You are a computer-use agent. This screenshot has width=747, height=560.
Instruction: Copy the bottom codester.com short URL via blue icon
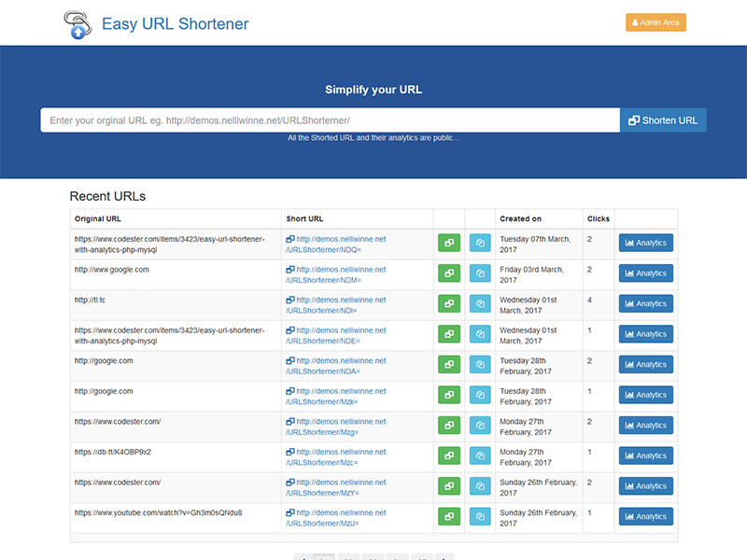480,485
